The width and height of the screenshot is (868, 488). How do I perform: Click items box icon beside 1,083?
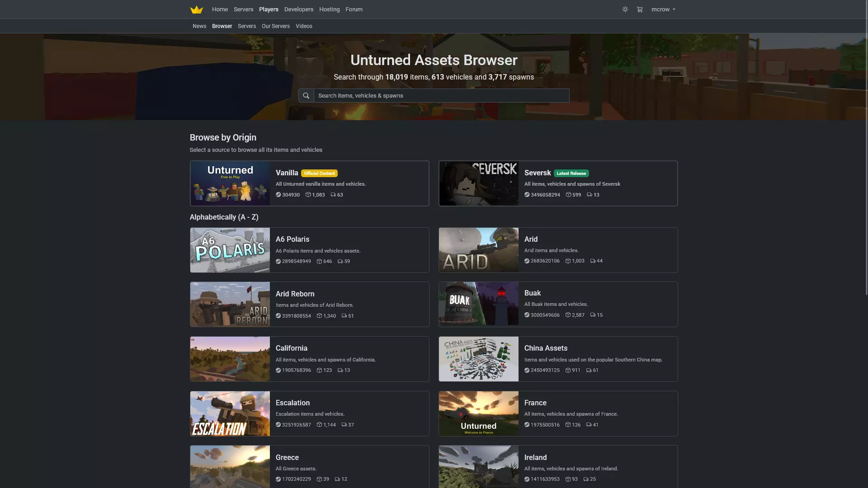pyautogui.click(x=308, y=195)
